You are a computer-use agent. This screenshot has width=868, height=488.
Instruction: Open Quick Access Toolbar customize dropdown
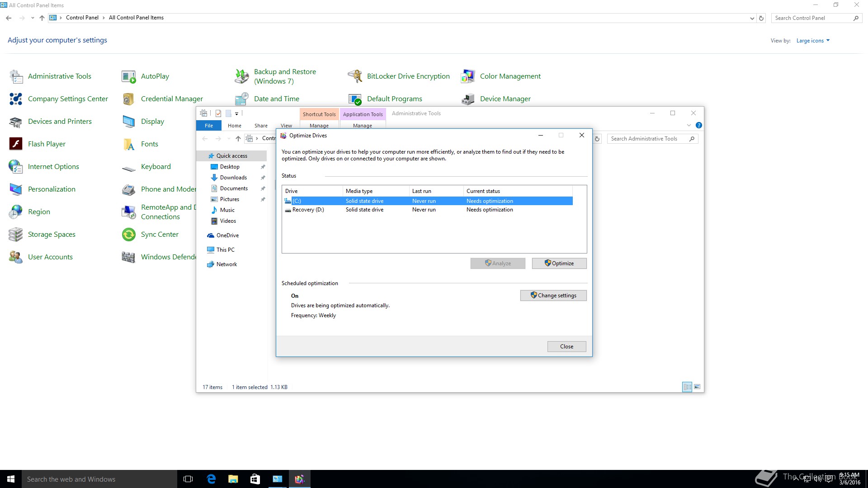(x=236, y=113)
